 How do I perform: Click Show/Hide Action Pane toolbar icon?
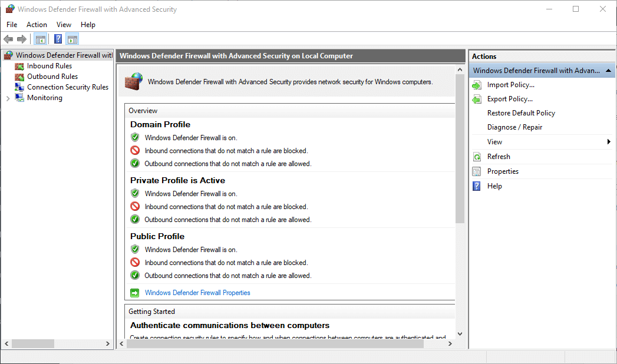point(72,39)
